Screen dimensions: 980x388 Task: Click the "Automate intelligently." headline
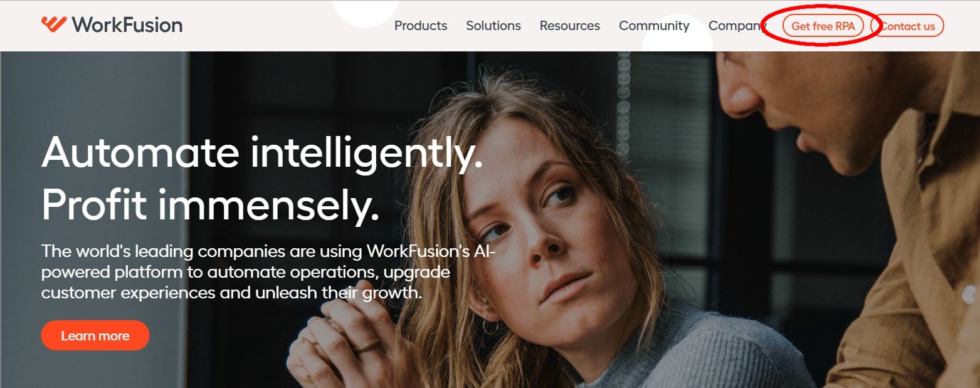262,152
